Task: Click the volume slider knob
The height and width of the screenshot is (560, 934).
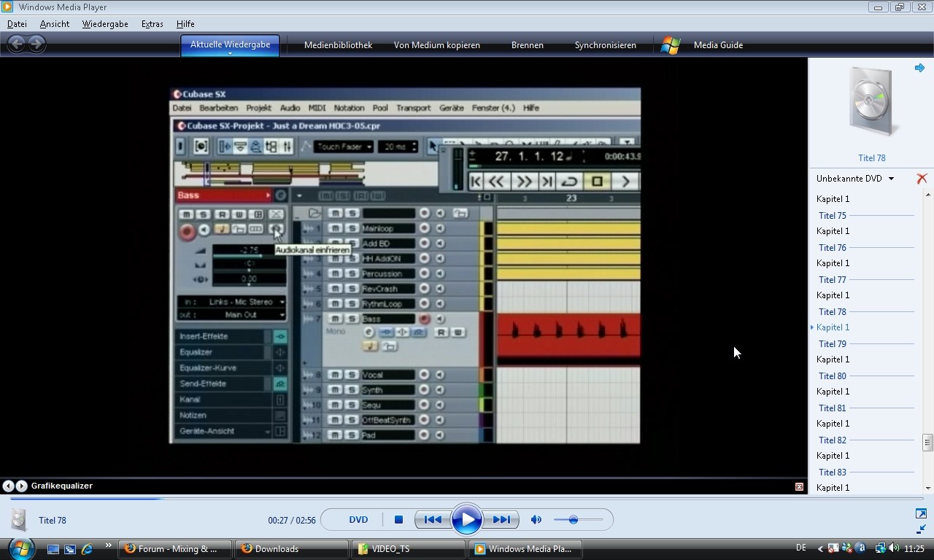Action: [574, 520]
